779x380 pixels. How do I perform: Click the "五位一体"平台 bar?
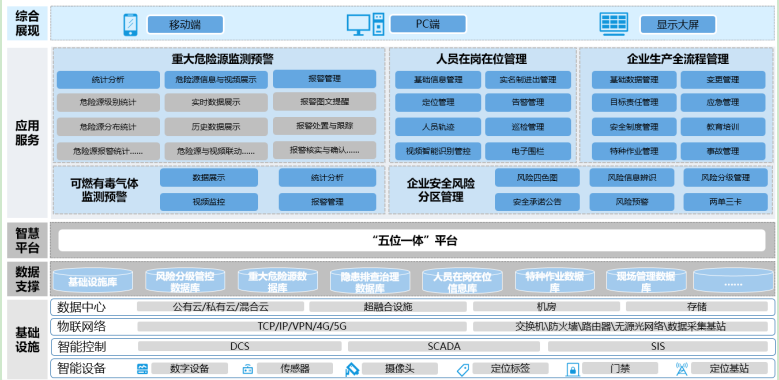412,241
